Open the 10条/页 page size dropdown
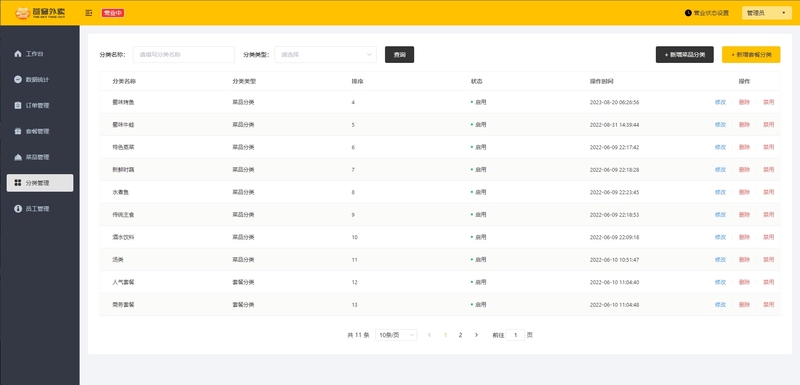The width and height of the screenshot is (800, 385). point(396,335)
